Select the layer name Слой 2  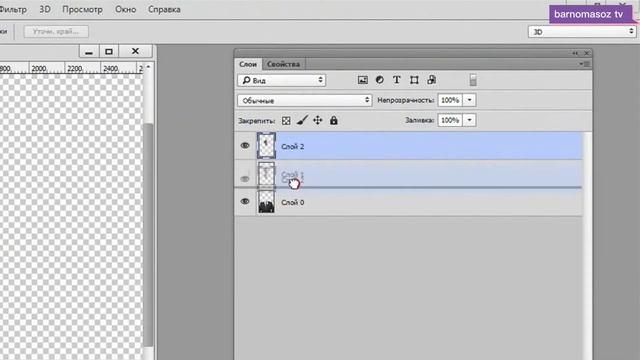coord(293,147)
